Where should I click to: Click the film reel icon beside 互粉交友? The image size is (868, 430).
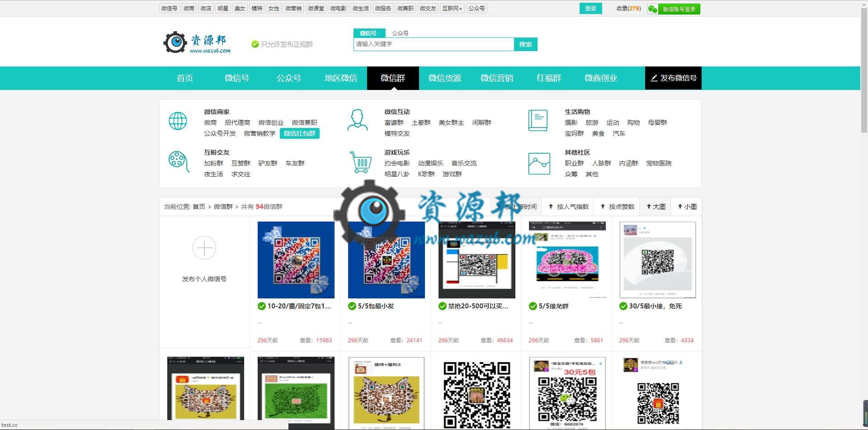click(179, 161)
